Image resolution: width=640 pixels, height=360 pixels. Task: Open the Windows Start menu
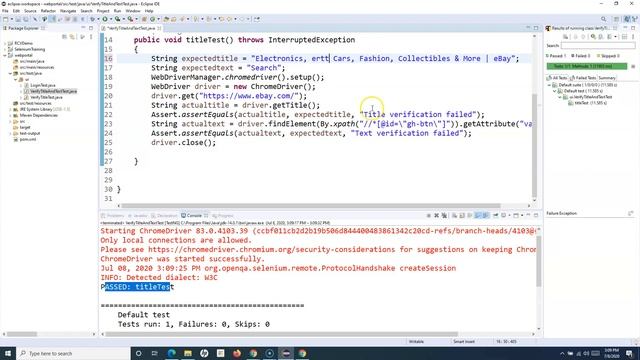point(8,353)
